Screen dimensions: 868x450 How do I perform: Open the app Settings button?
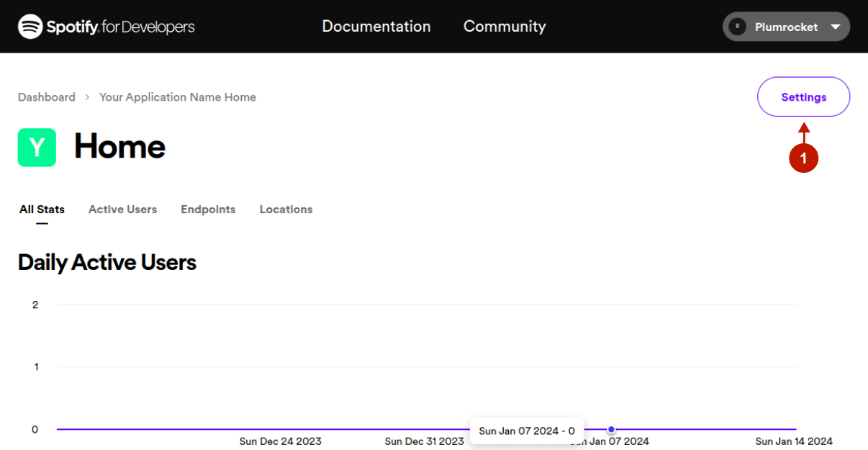(803, 97)
